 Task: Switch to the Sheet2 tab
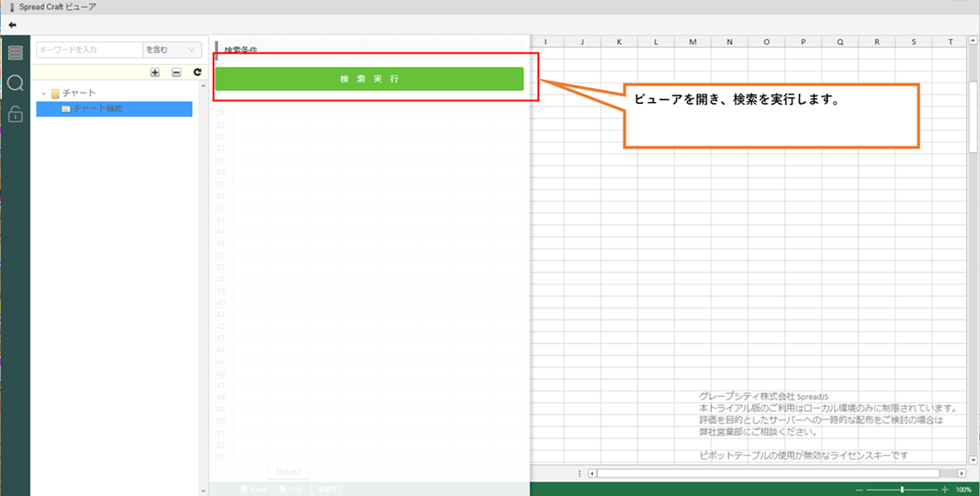coord(288,472)
